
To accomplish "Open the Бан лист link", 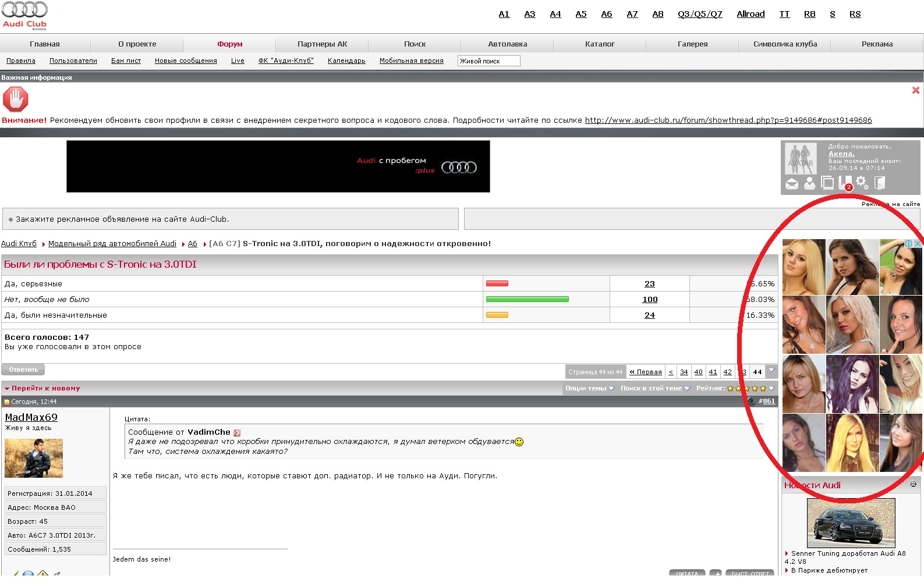I will point(126,61).
